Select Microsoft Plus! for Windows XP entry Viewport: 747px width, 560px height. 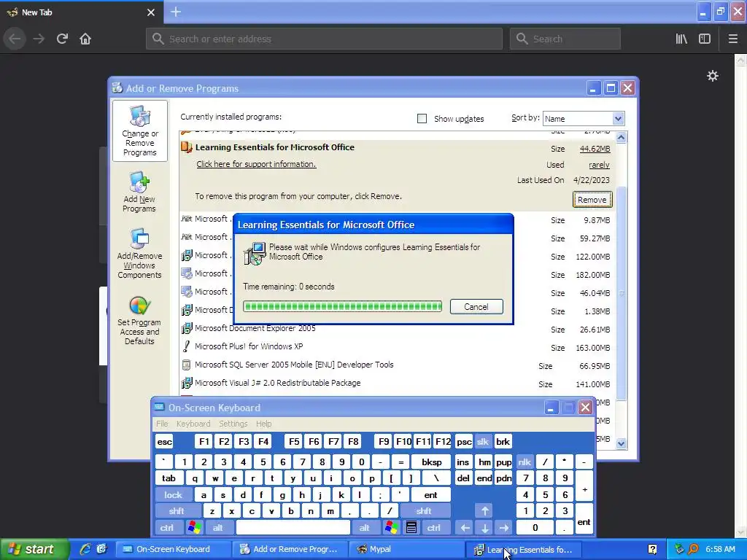click(249, 346)
